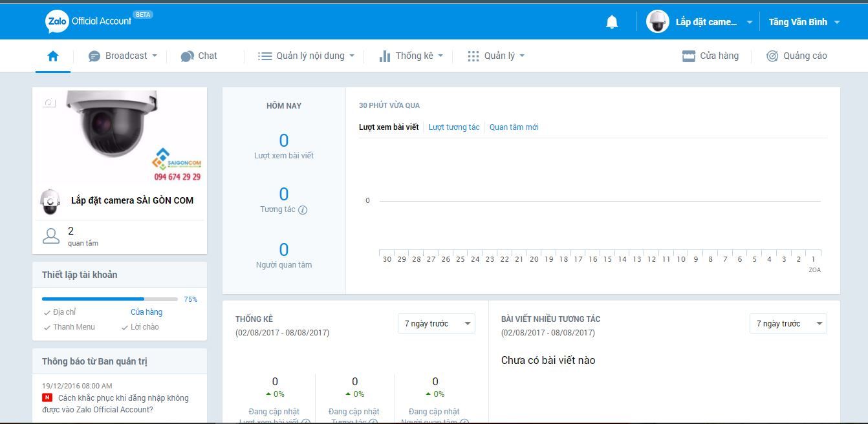This screenshot has height=424, width=868.
Task: Click today's Lượt xem bài viết count
Action: [x=284, y=140]
